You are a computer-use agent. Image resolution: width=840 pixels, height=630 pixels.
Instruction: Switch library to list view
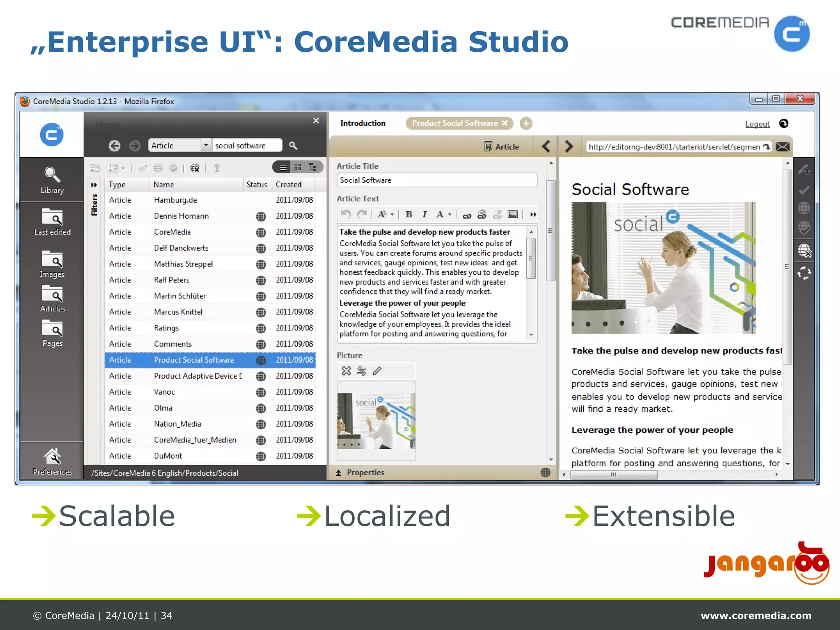pos(283,167)
